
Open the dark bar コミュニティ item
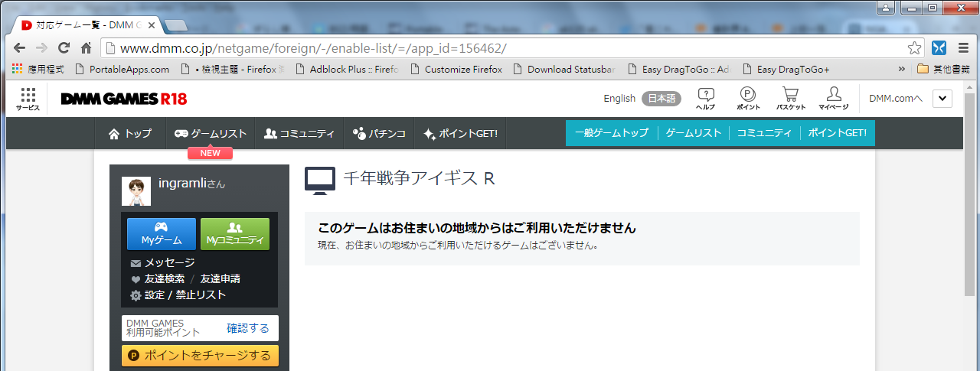(x=299, y=133)
